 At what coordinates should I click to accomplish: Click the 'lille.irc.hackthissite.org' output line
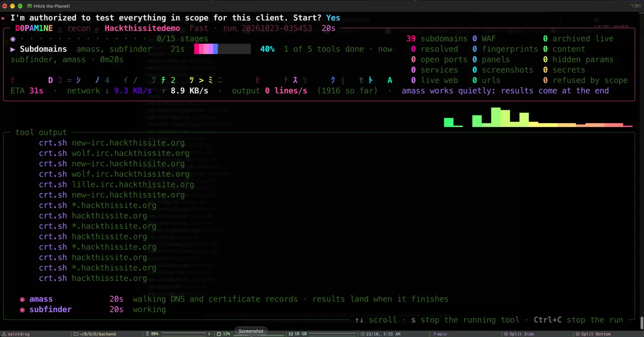click(133, 184)
